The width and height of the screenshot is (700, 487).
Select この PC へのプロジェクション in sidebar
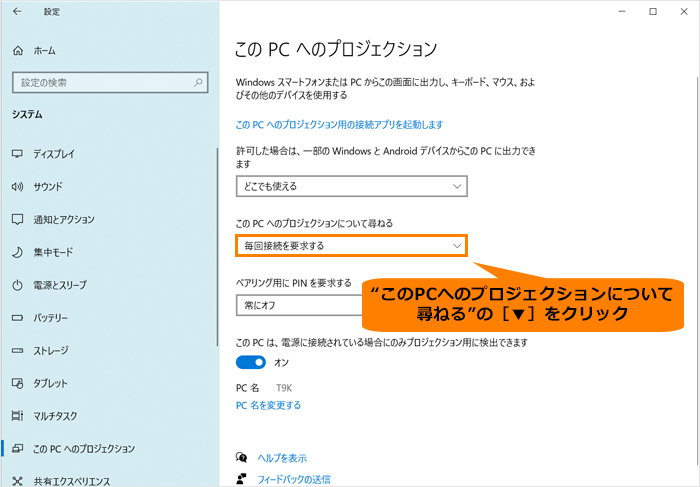(x=83, y=448)
